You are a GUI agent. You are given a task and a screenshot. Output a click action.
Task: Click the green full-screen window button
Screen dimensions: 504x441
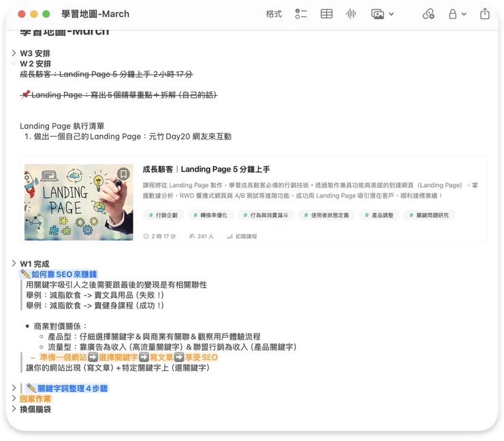(46, 14)
